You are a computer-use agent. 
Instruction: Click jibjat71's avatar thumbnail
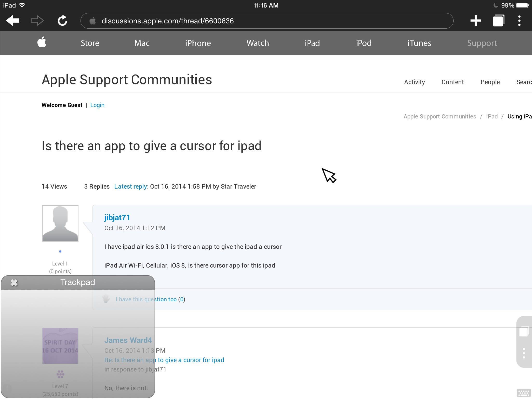(60, 223)
